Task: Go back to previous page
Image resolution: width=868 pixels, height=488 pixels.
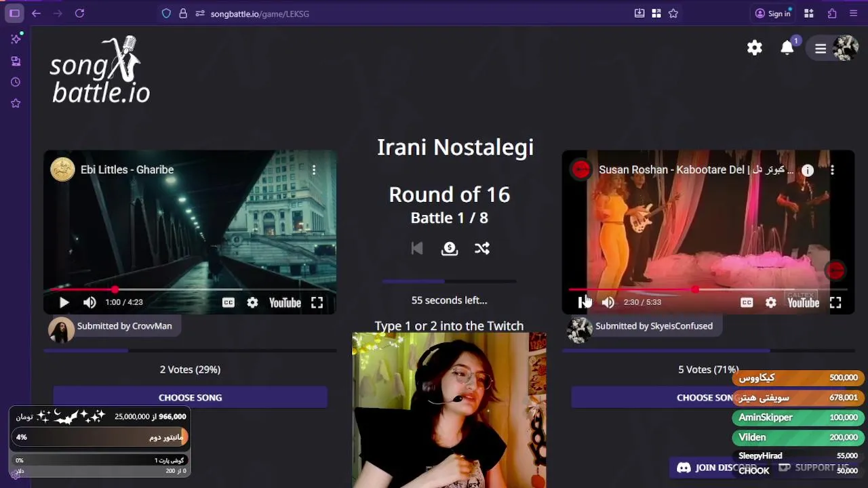Action: [x=36, y=14]
